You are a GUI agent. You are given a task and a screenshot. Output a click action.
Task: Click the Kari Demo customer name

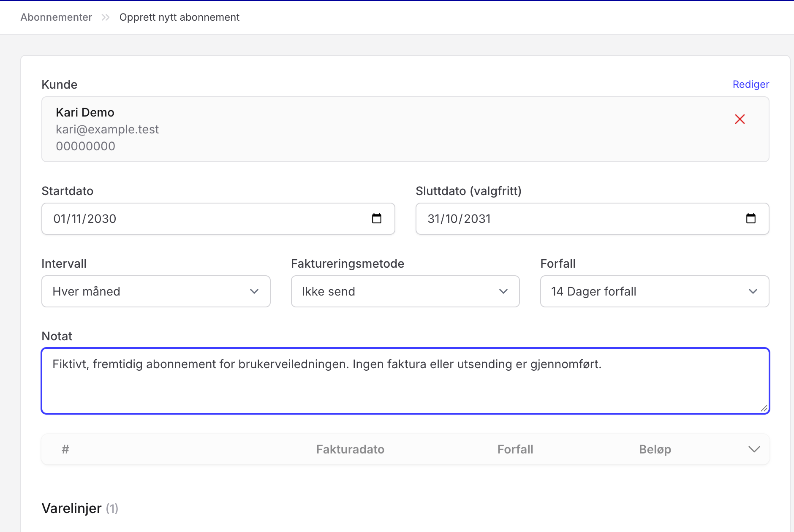click(85, 112)
